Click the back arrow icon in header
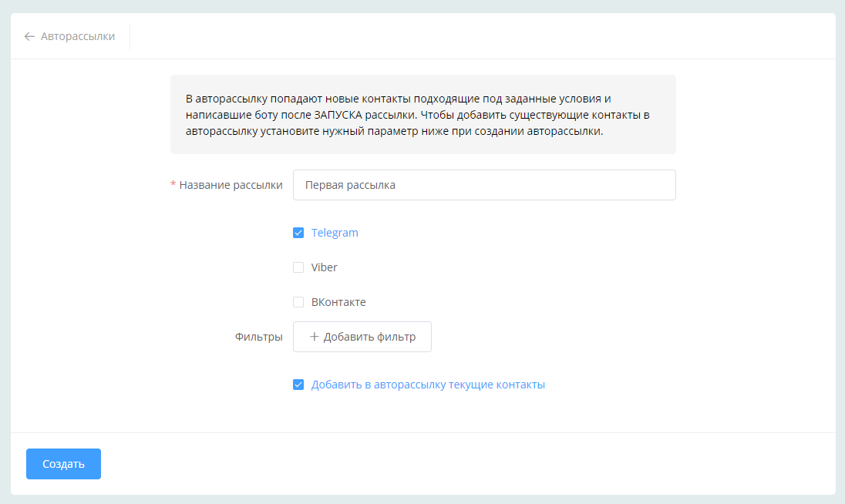Screen dimensions: 845x504 pos(29,36)
